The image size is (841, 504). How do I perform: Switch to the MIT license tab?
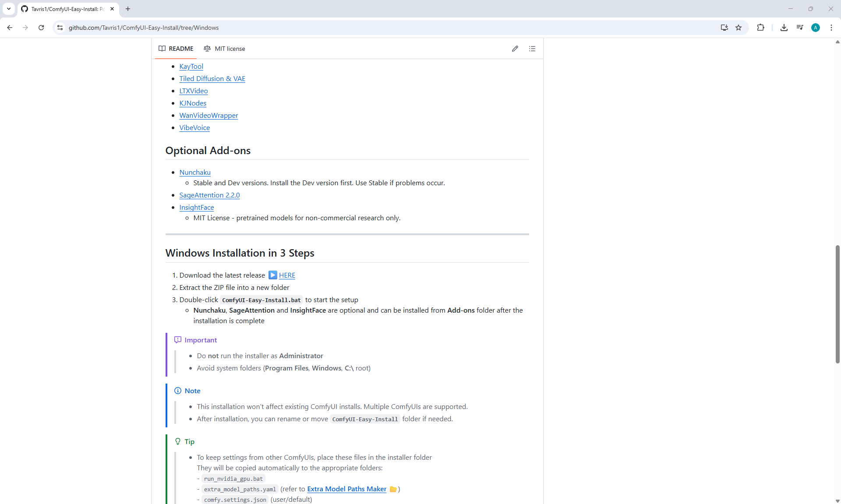point(224,49)
